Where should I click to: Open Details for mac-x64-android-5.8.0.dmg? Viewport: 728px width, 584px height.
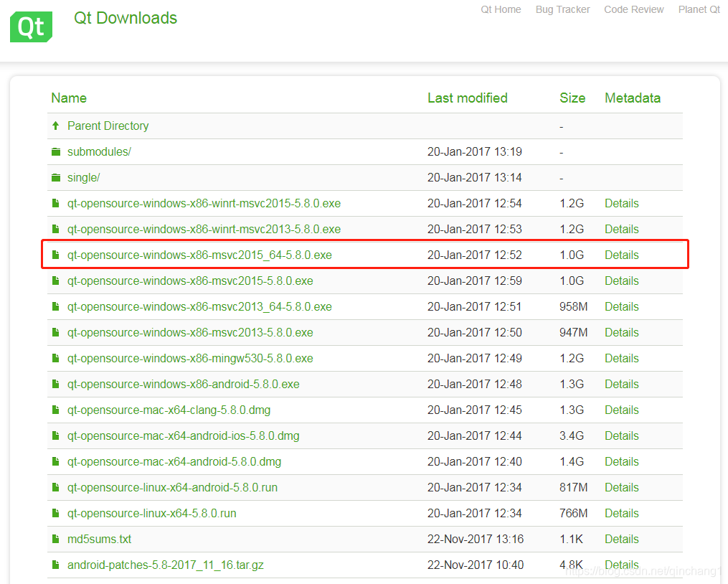(621, 462)
